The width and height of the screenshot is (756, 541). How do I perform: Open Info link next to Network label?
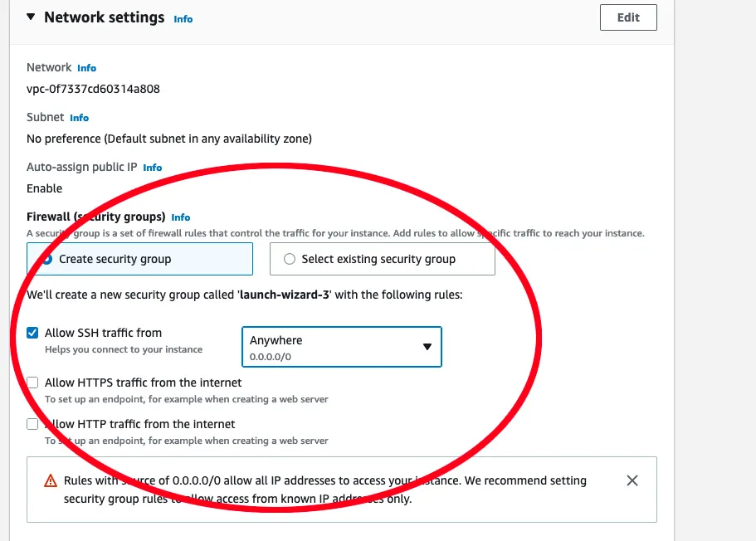click(87, 68)
